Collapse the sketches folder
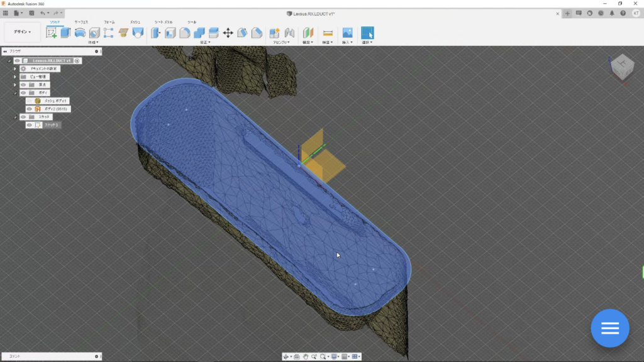Viewport: 644px width, 362px height. tap(15, 117)
